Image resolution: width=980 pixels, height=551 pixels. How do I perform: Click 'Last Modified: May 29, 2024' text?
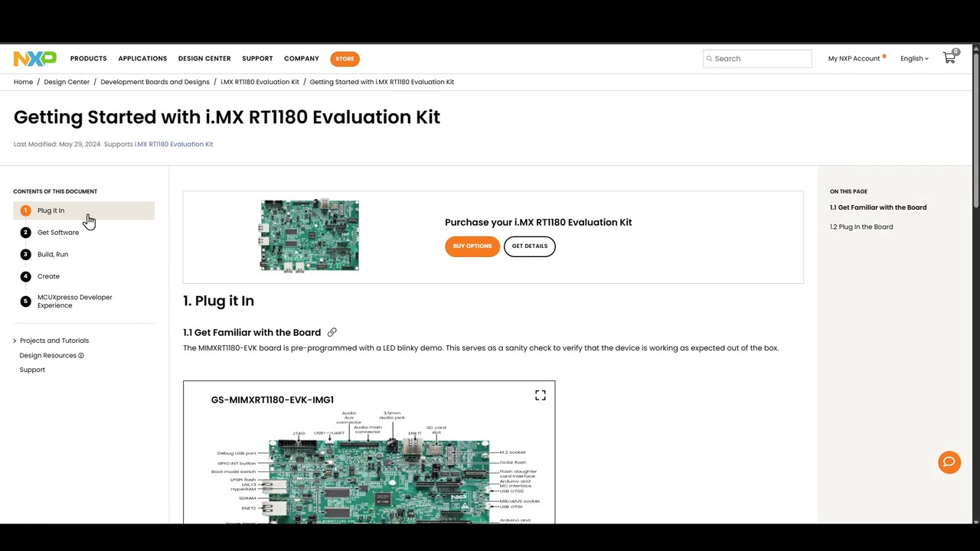57,144
